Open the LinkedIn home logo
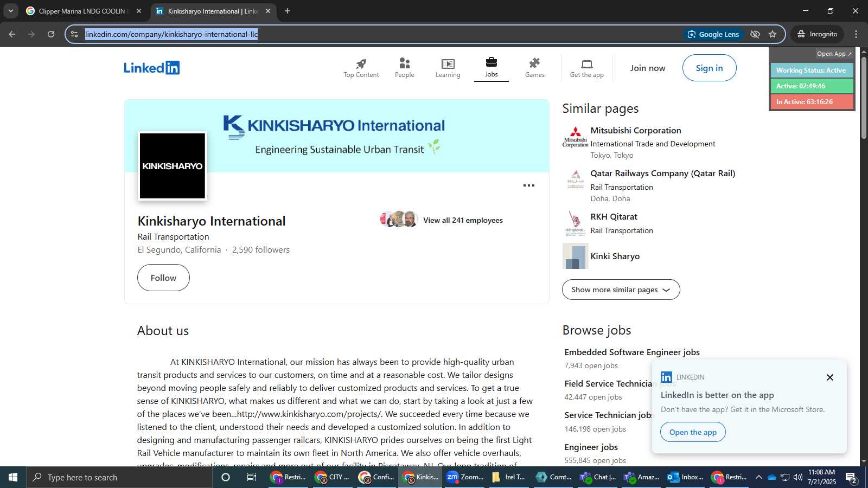The width and height of the screenshot is (868, 488). (152, 68)
